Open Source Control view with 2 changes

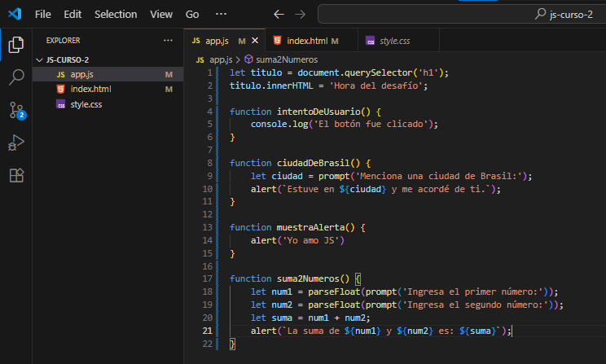coord(16,111)
